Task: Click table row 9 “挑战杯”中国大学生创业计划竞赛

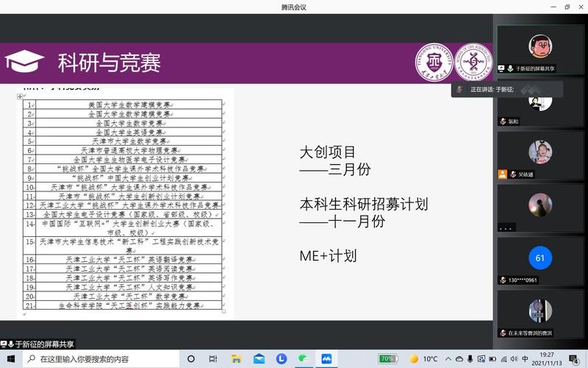Action: pyautogui.click(x=129, y=178)
